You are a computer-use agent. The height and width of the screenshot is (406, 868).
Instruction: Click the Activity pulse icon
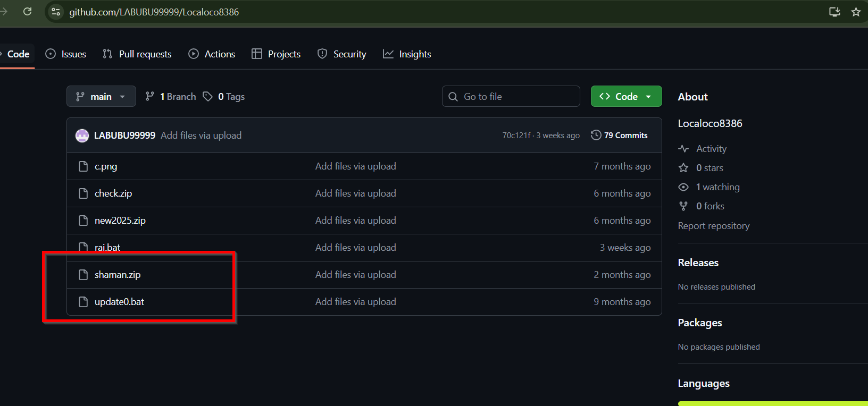coord(683,149)
